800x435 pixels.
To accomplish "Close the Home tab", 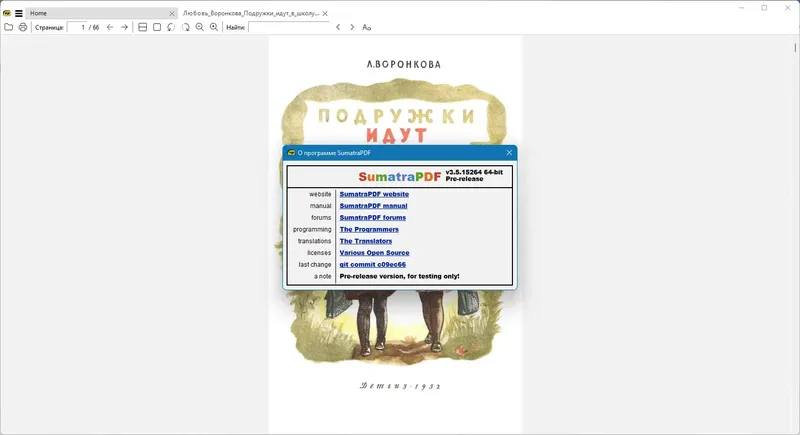I will click(172, 13).
